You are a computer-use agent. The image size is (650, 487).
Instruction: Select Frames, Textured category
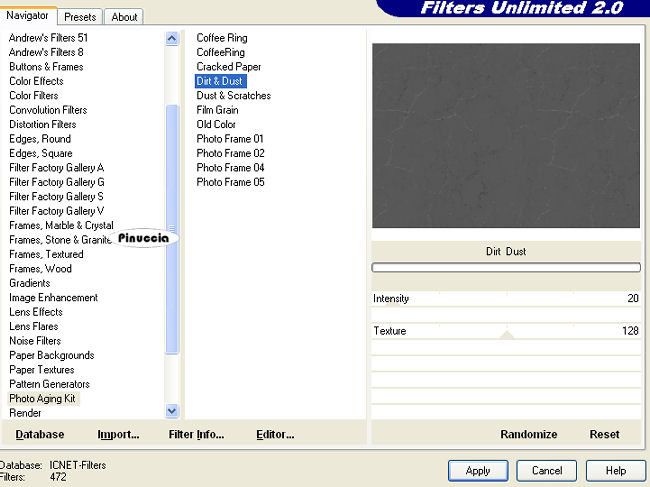pyautogui.click(x=46, y=254)
